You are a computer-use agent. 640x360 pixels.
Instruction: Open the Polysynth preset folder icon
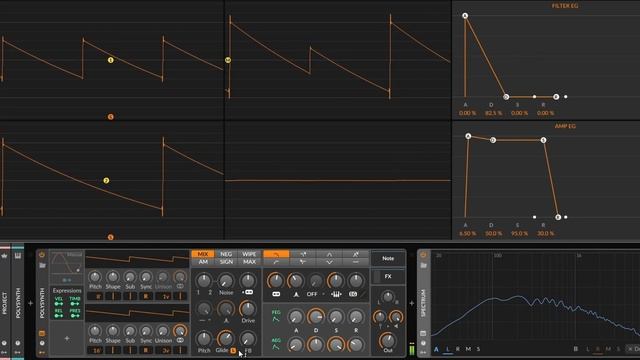42,265
